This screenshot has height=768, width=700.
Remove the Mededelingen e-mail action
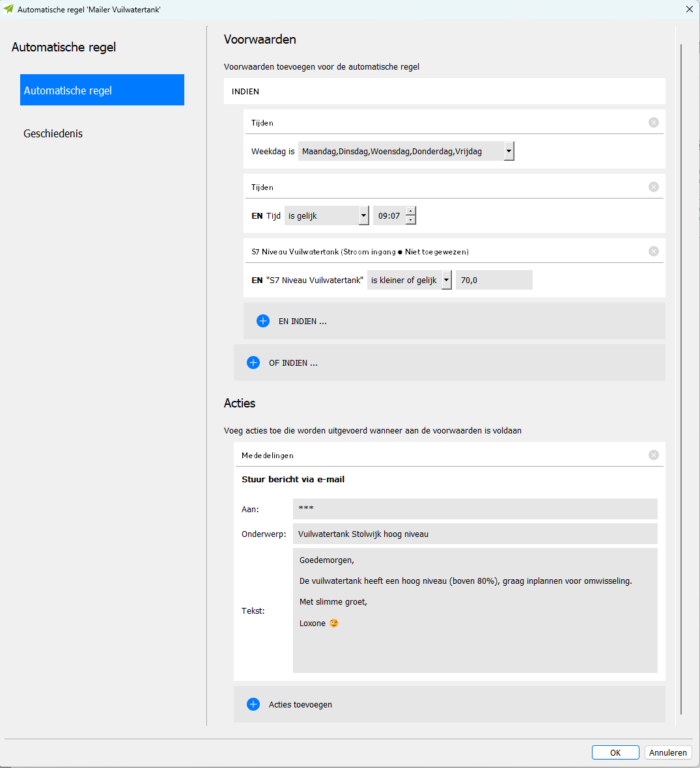point(654,455)
